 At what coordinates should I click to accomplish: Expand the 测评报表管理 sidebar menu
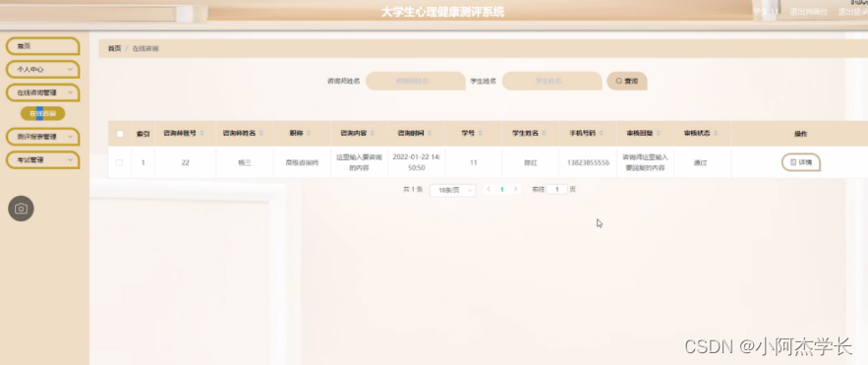coord(42,136)
